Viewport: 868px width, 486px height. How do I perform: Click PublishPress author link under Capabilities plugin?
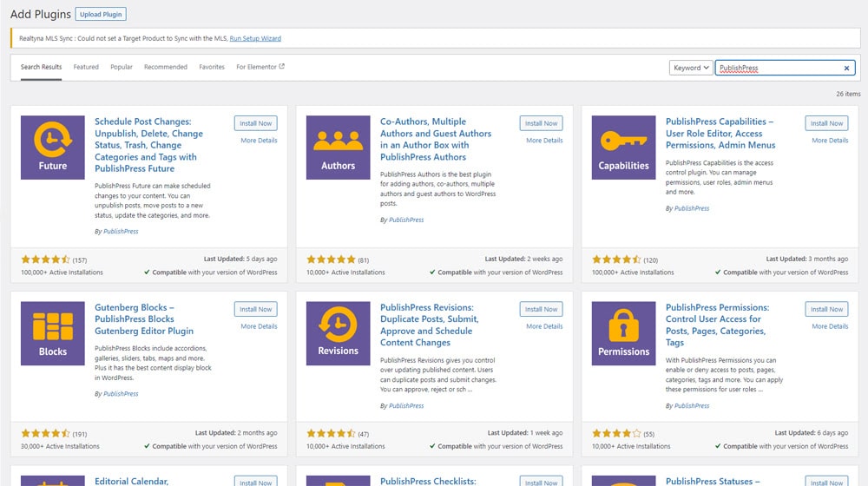click(692, 208)
